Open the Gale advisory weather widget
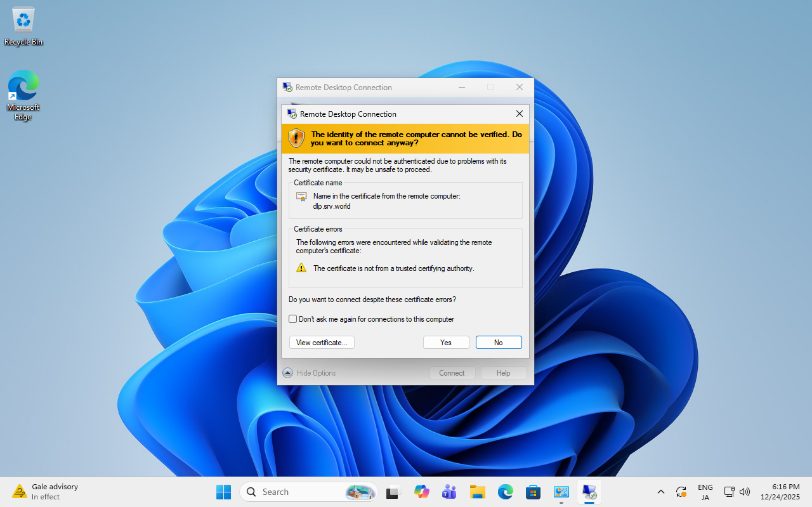The height and width of the screenshot is (507, 812). coord(44,491)
